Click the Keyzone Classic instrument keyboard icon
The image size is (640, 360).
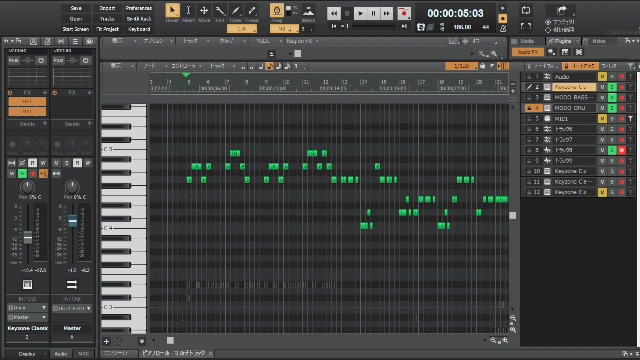pos(27,284)
